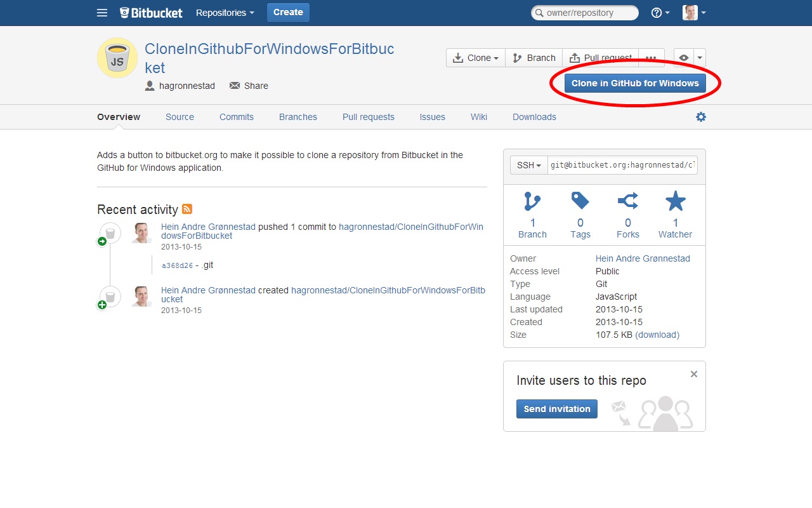Viewport: 812px width, 508px height.
Task: Click the (download) size link
Action: (x=657, y=335)
